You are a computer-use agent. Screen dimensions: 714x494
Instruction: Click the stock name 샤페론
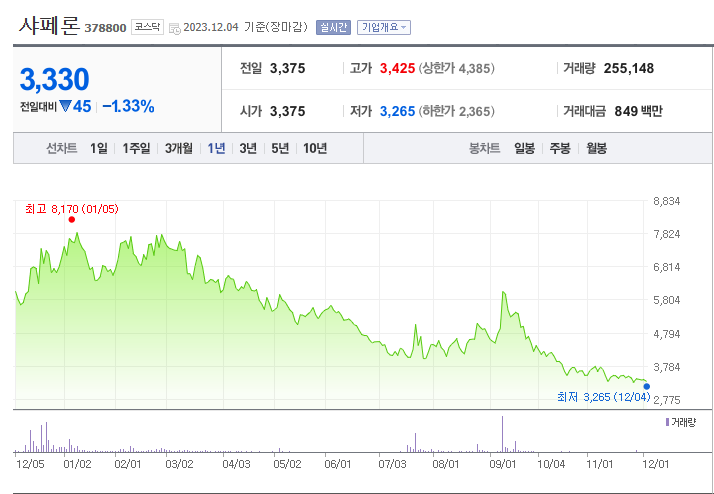[x=49, y=25]
